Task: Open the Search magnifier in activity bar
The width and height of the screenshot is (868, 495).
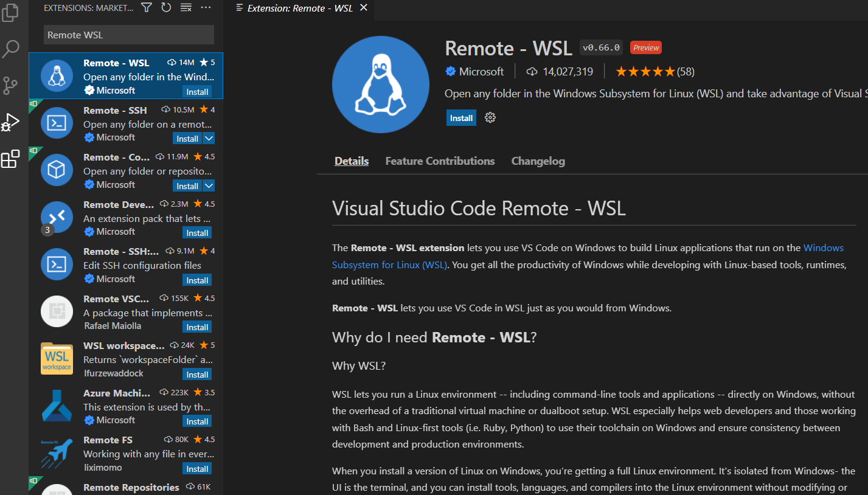Action: pos(10,49)
